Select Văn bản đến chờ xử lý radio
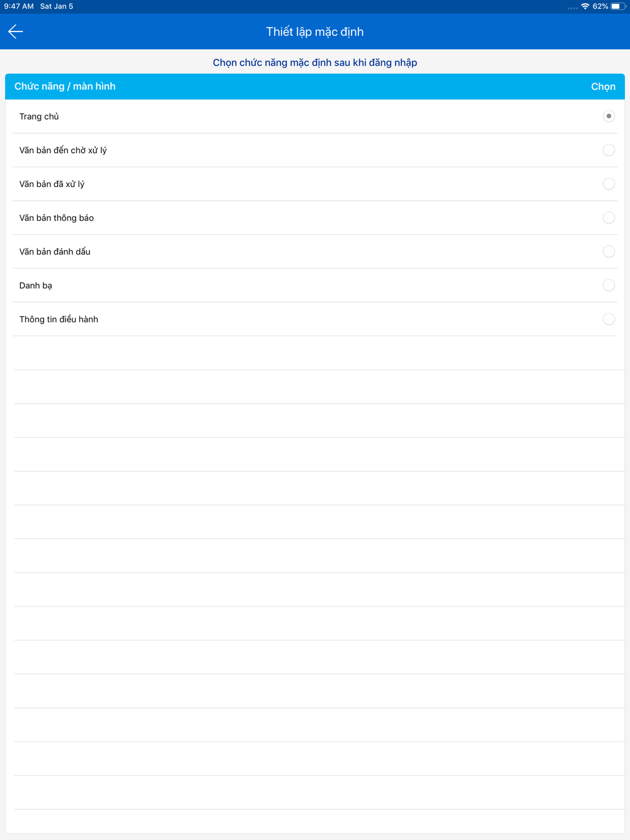 click(x=609, y=150)
